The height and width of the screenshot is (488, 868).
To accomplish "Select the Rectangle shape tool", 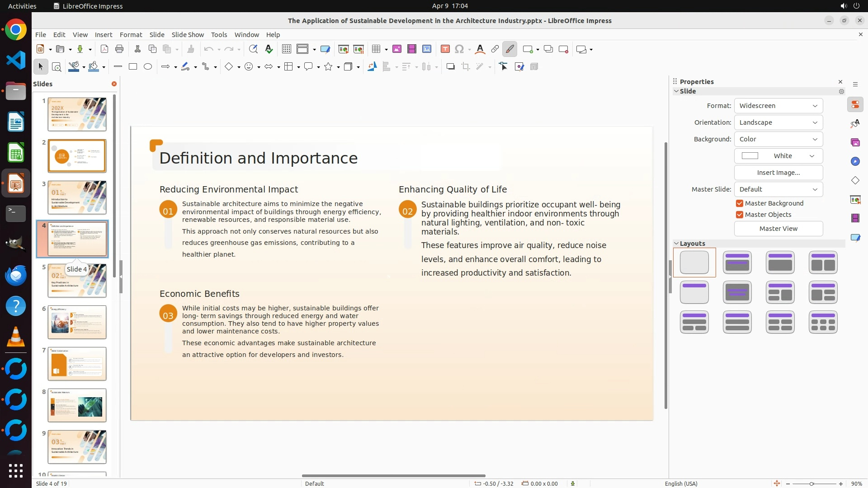I will (x=133, y=67).
